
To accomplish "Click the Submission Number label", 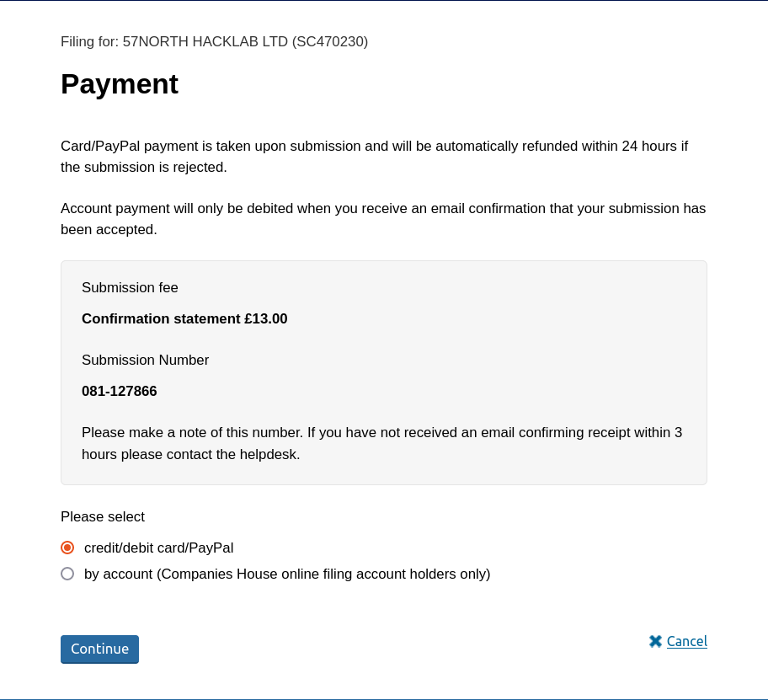I will coord(145,360).
